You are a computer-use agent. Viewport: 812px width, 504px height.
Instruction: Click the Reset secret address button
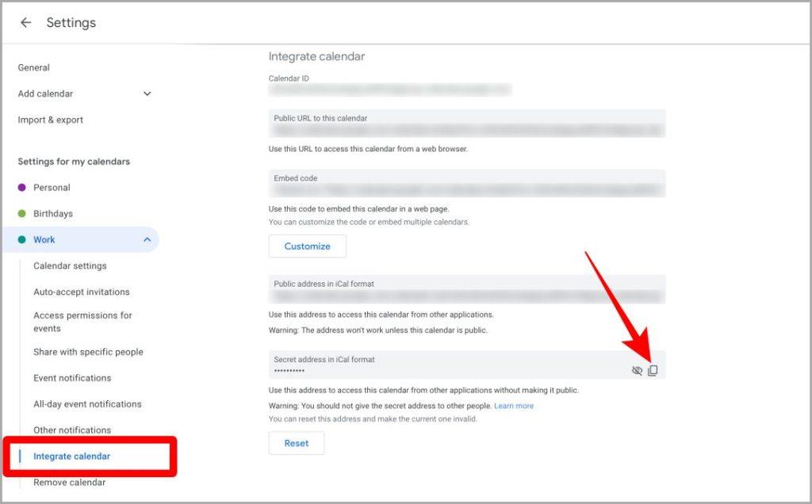point(297,444)
